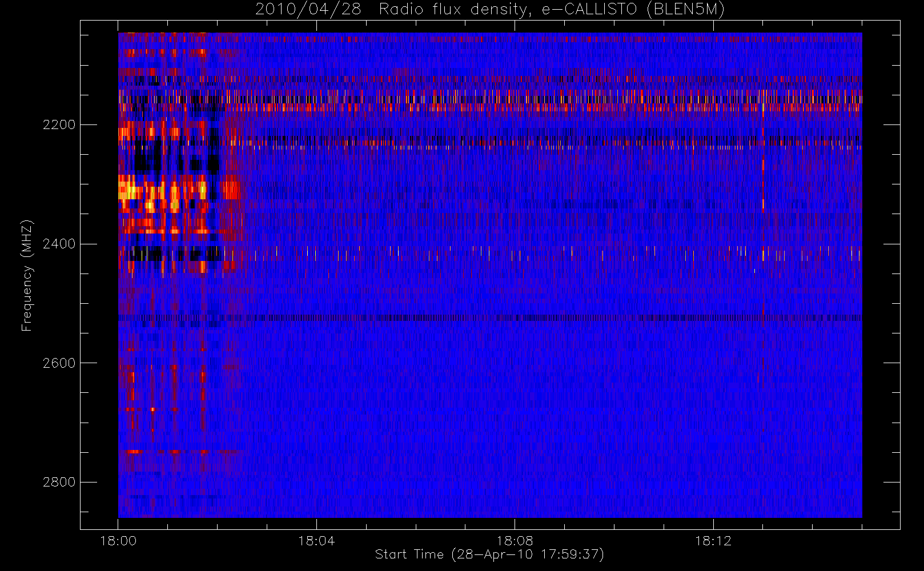Select the 2600 frequency tick label
The image size is (924, 571).
pyautogui.click(x=59, y=363)
